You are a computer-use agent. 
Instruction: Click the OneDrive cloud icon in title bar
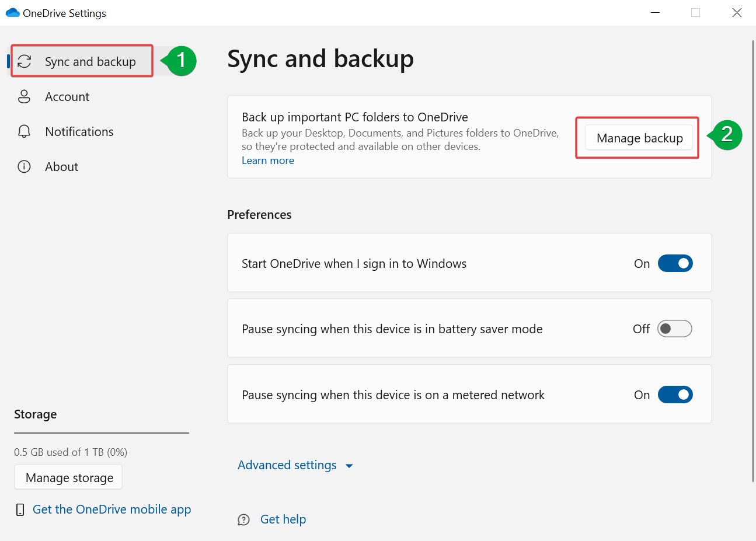coord(12,13)
